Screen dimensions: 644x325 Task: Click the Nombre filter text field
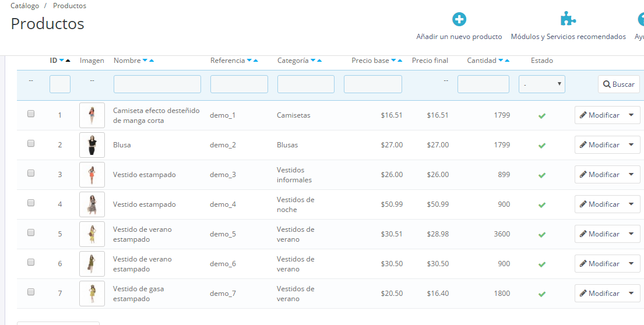coord(157,84)
